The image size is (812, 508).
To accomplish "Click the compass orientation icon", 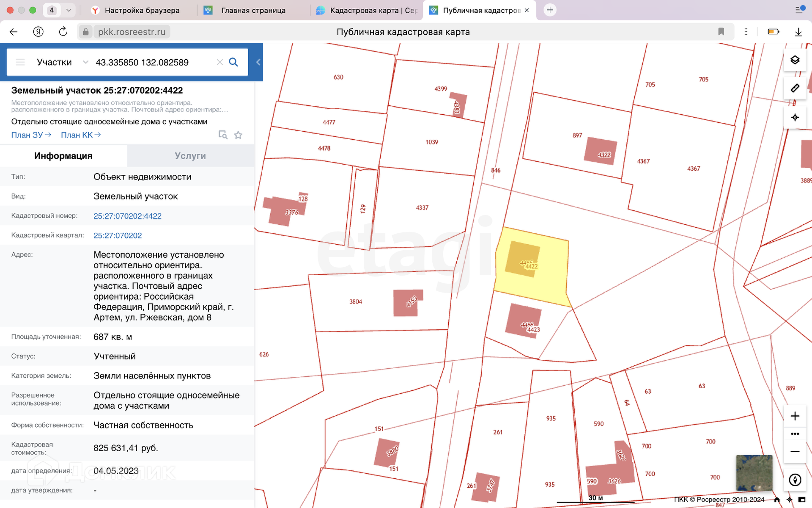I will [795, 480].
